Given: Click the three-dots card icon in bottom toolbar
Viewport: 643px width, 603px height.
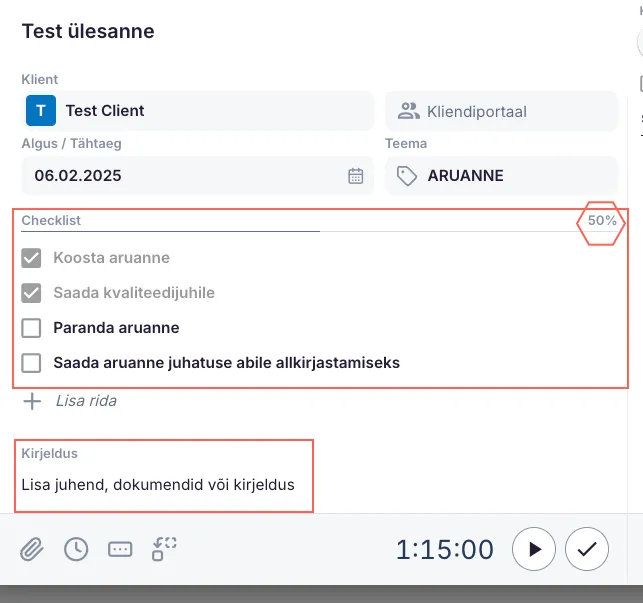Looking at the screenshot, I should tap(120, 549).
